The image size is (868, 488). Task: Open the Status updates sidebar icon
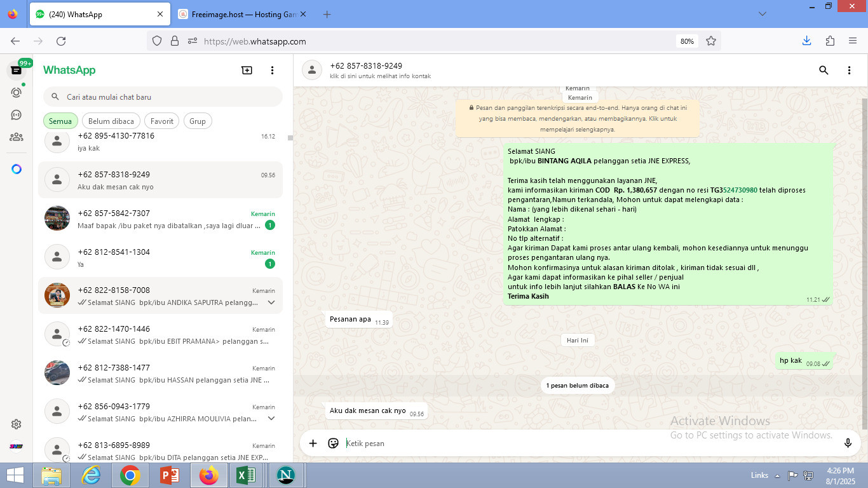(17, 92)
